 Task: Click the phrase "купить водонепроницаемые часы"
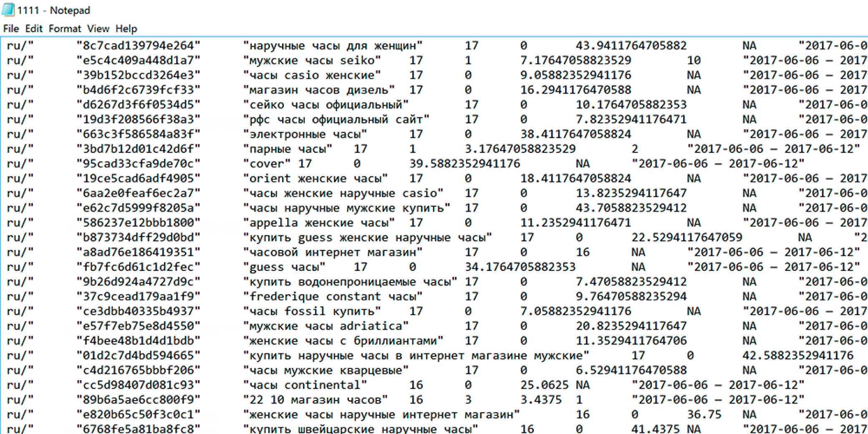[350, 282]
